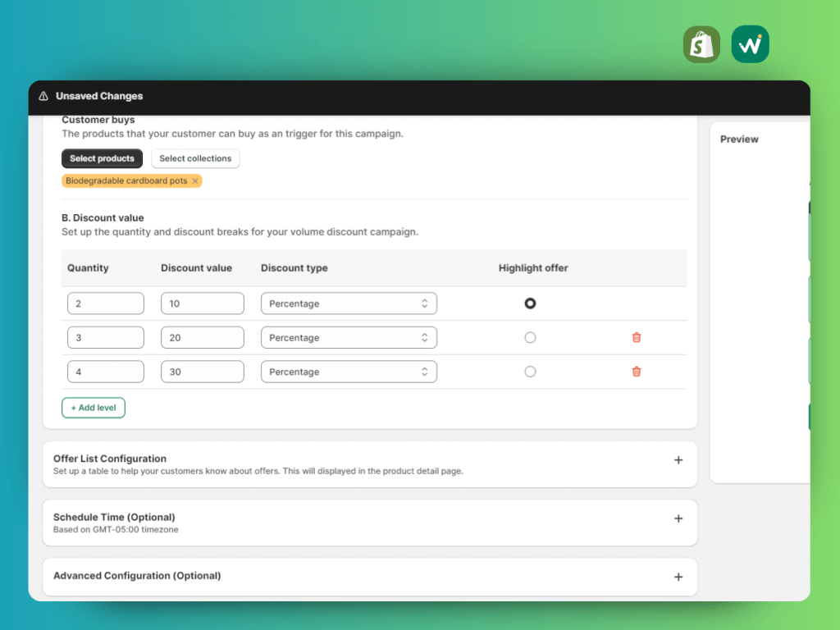
Task: Edit the quantity field showing 4
Action: pos(106,372)
